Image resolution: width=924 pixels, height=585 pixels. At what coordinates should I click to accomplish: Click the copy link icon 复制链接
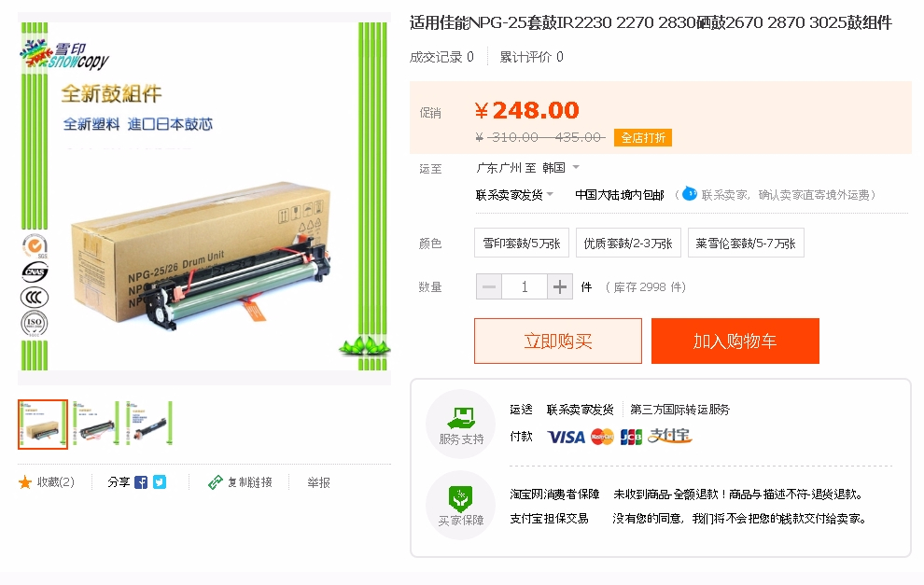click(215, 482)
